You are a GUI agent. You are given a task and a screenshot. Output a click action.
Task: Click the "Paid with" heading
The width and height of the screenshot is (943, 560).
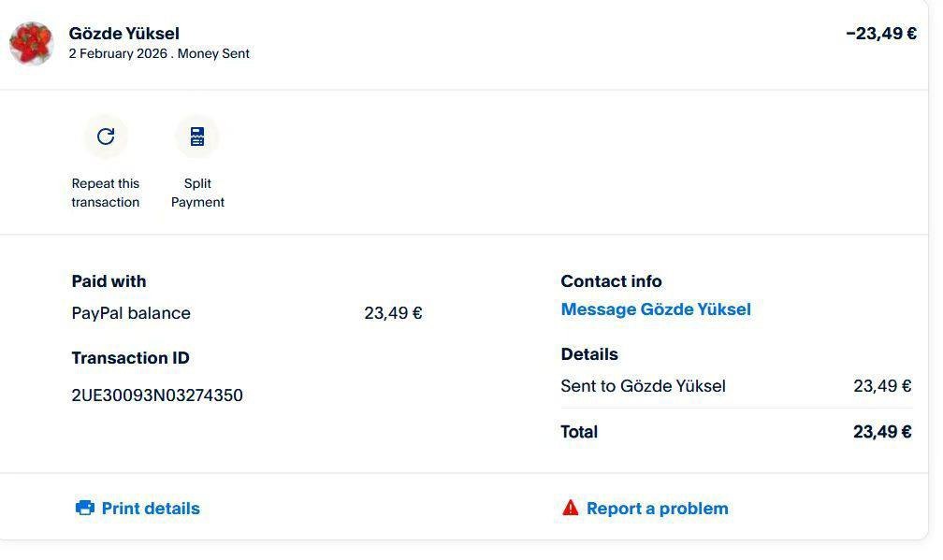(x=109, y=281)
